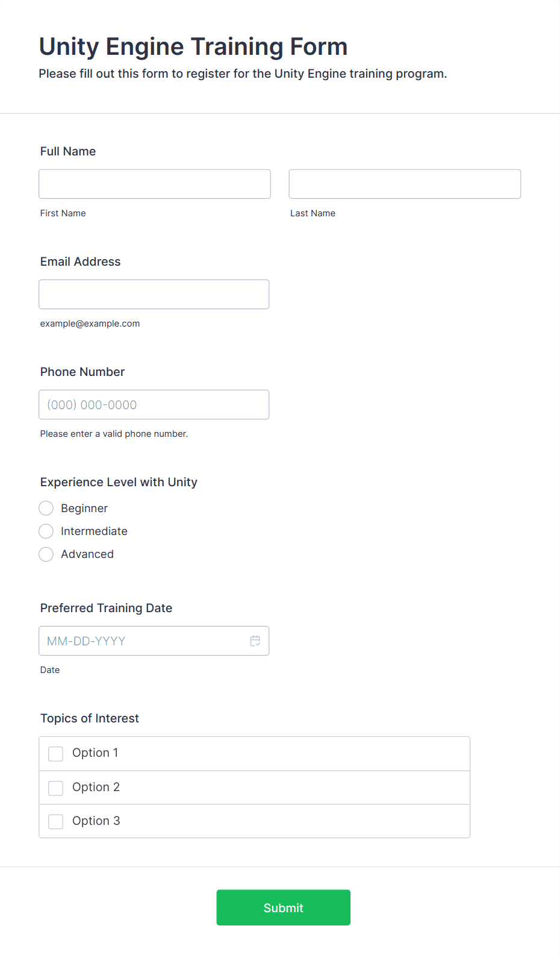Click the Advanced label text
Image resolution: width=560 pixels, height=955 pixels.
click(87, 554)
